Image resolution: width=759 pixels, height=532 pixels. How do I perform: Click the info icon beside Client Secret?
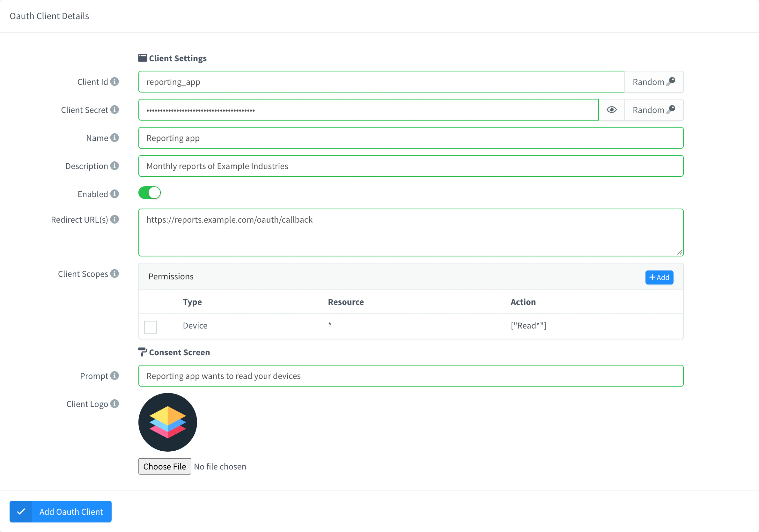click(x=114, y=109)
